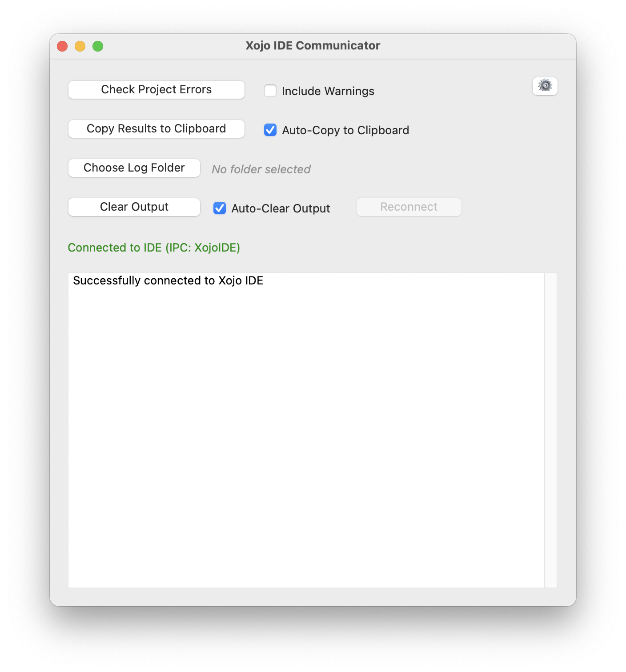Enable the Include Warnings checkbox
This screenshot has width=626, height=672.
point(270,91)
